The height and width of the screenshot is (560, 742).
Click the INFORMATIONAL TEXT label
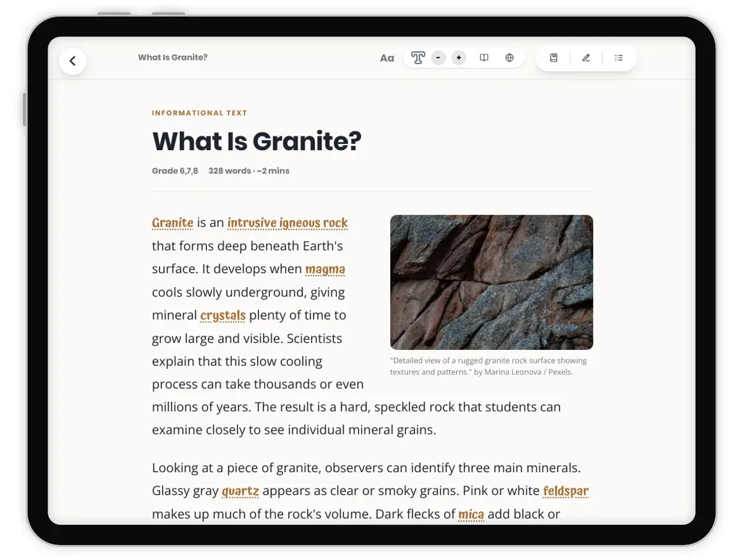[200, 113]
